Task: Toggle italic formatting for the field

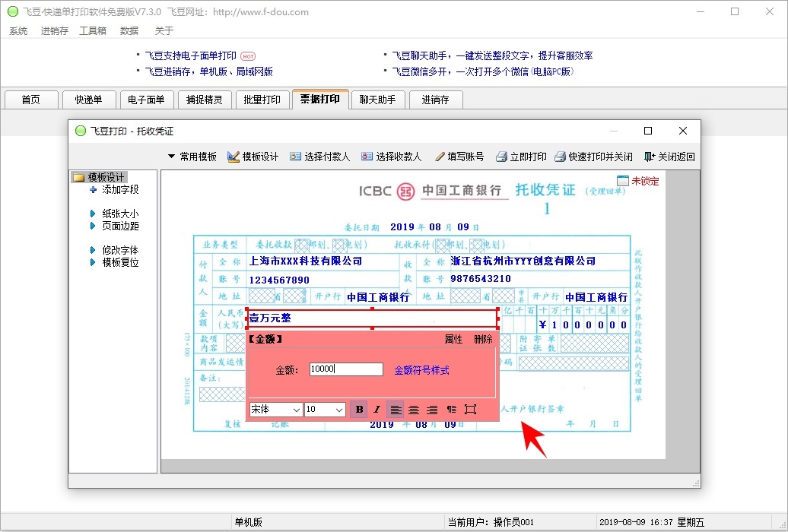Action: (x=377, y=410)
